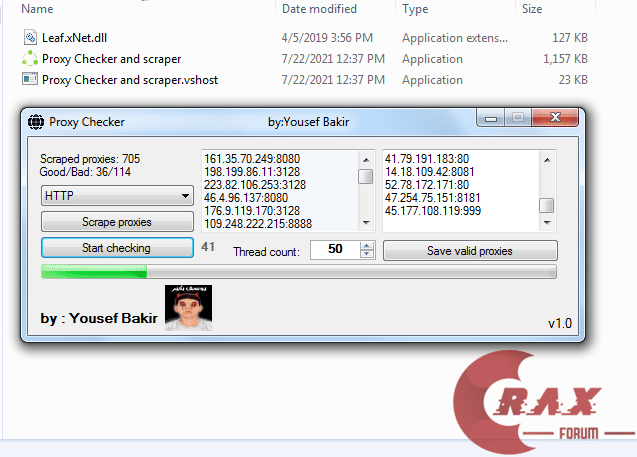Click the counter value 41 beside Start checking

(208, 247)
